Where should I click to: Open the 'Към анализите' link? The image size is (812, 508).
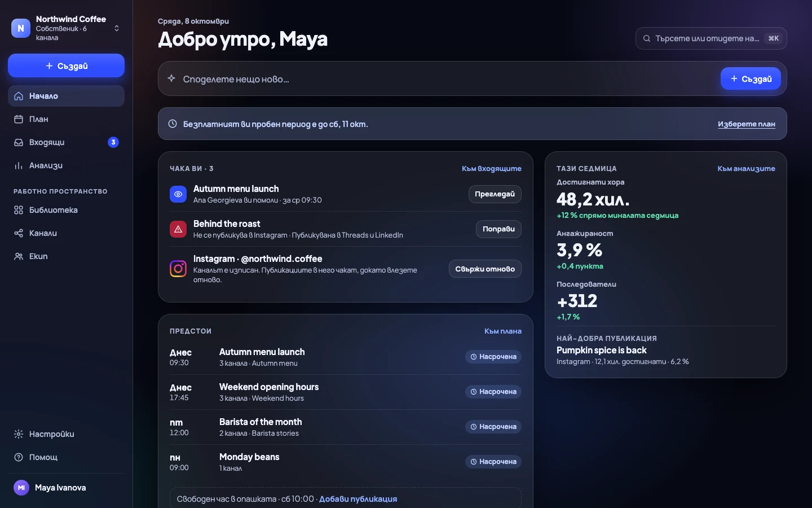(x=746, y=169)
